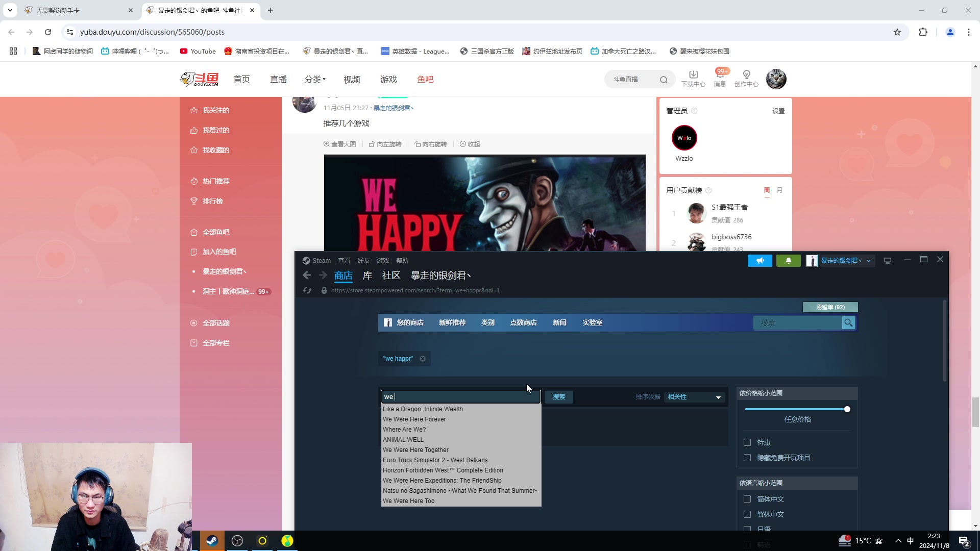
Task: Click the We Happy Few post image
Action: (484, 203)
